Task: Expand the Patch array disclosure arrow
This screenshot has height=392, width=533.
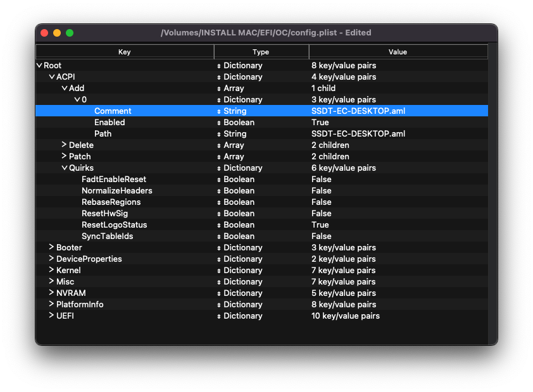Action: tap(64, 157)
